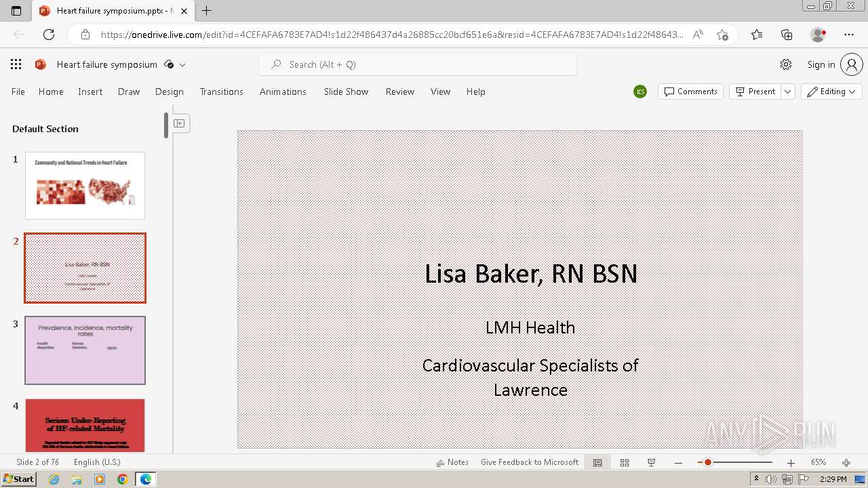Image resolution: width=868 pixels, height=488 pixels.
Task: Open the system volume control
Action: point(771,479)
